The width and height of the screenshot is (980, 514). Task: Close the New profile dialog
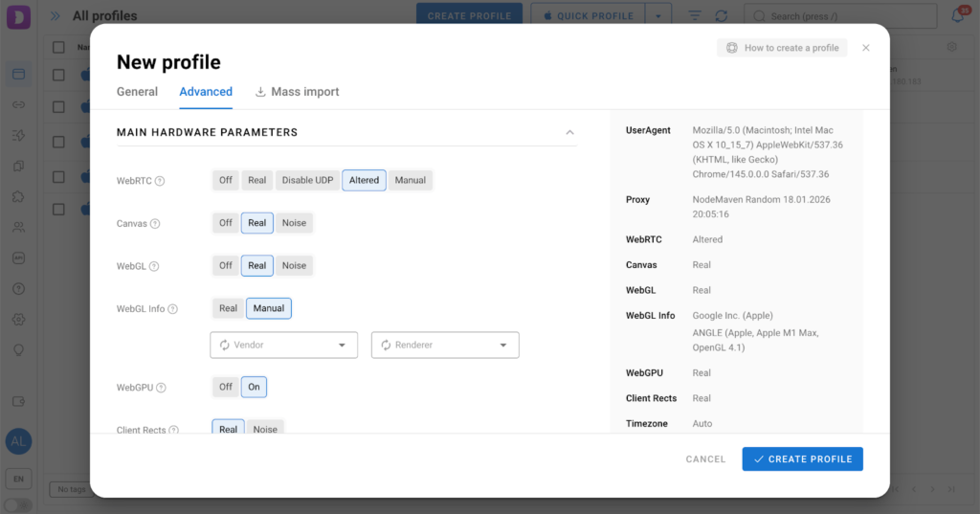point(866,48)
